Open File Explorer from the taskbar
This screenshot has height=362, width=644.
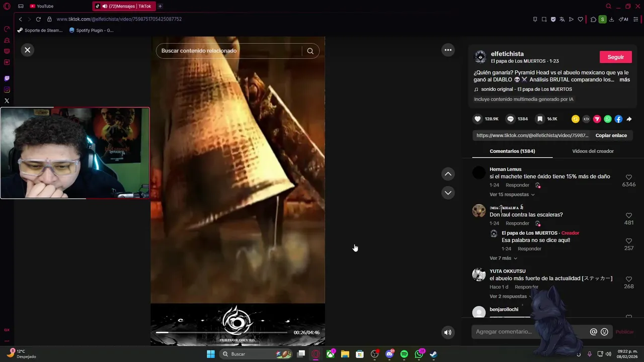345,354
